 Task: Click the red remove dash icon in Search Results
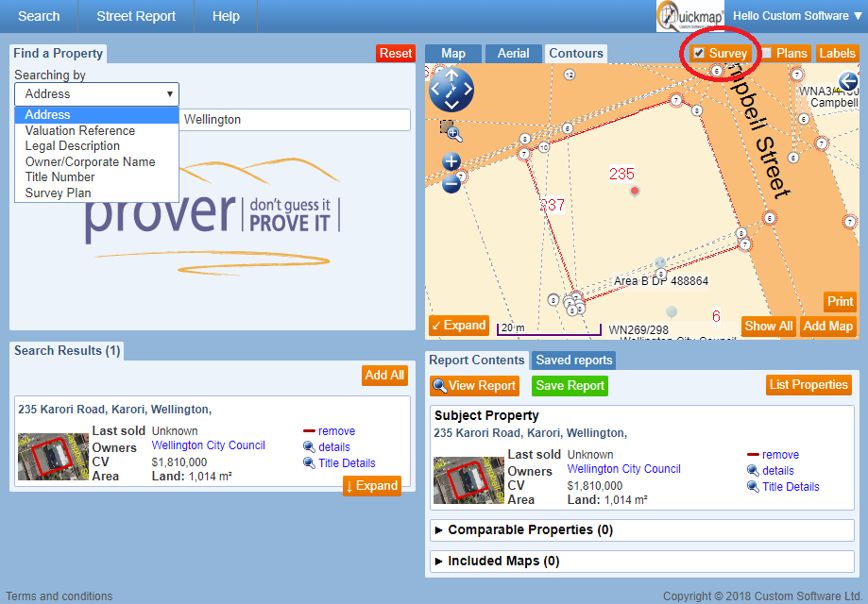click(x=309, y=431)
